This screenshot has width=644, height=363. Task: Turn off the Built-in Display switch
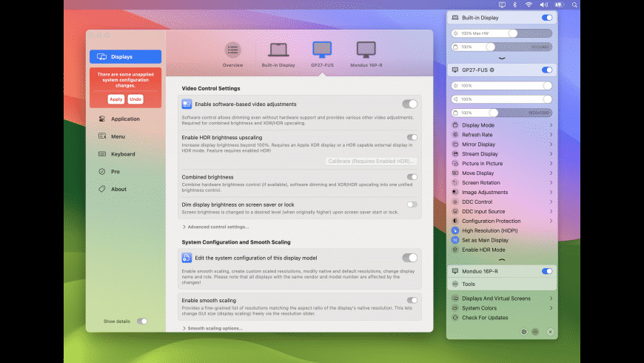pyautogui.click(x=547, y=18)
